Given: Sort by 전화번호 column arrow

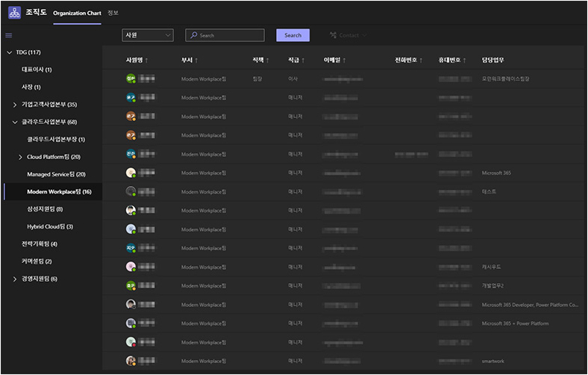Looking at the screenshot, I should [421, 61].
